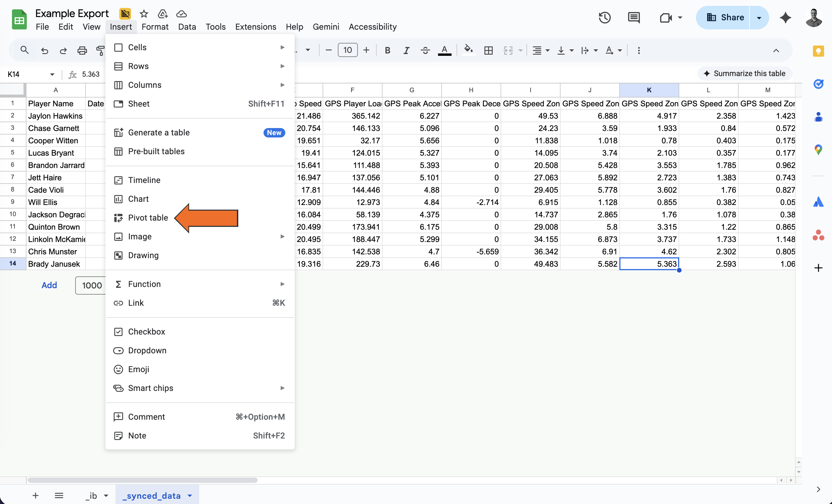
Task: Open Contacts side panel icon
Action: (x=818, y=117)
